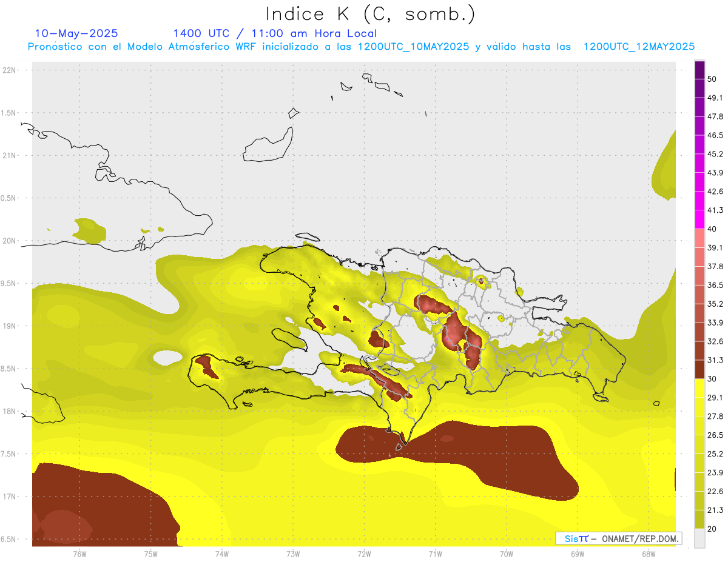Click the "73W" longitude axis label
Viewport: 728px width, 562px height.
click(x=293, y=554)
